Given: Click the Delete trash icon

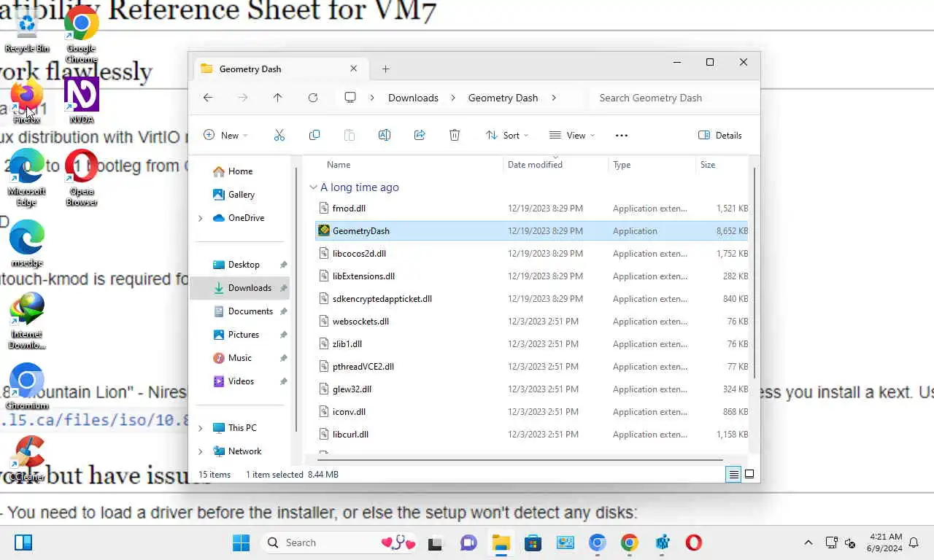Looking at the screenshot, I should (455, 135).
